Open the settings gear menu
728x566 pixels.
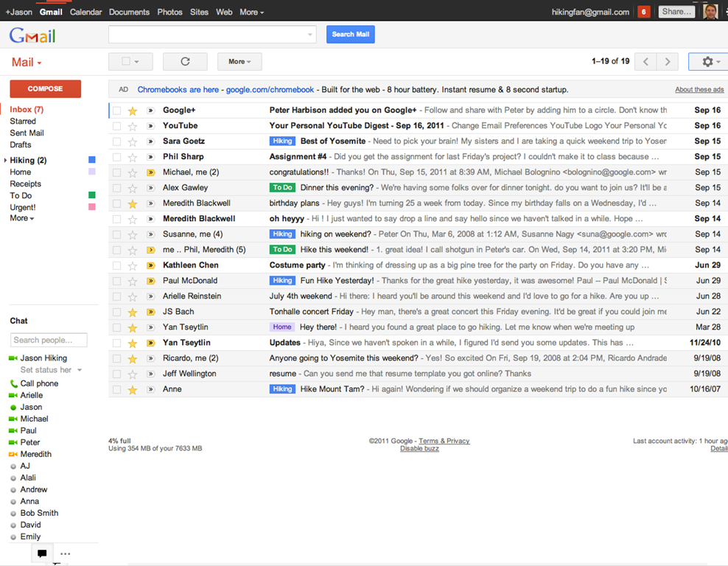pyautogui.click(x=707, y=62)
